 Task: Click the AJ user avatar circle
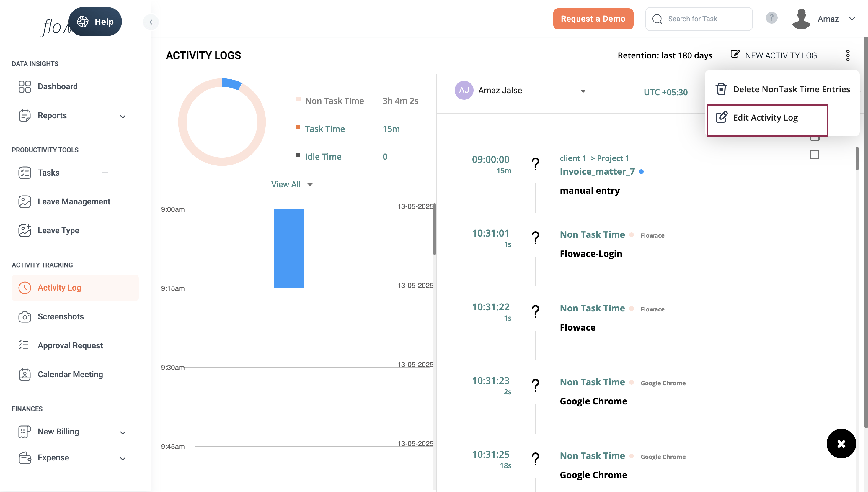click(464, 90)
